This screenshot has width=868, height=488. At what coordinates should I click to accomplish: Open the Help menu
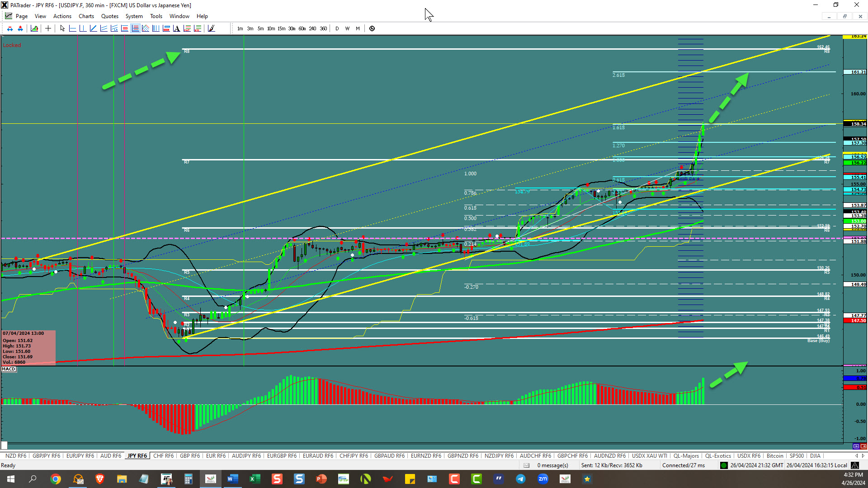(203, 16)
